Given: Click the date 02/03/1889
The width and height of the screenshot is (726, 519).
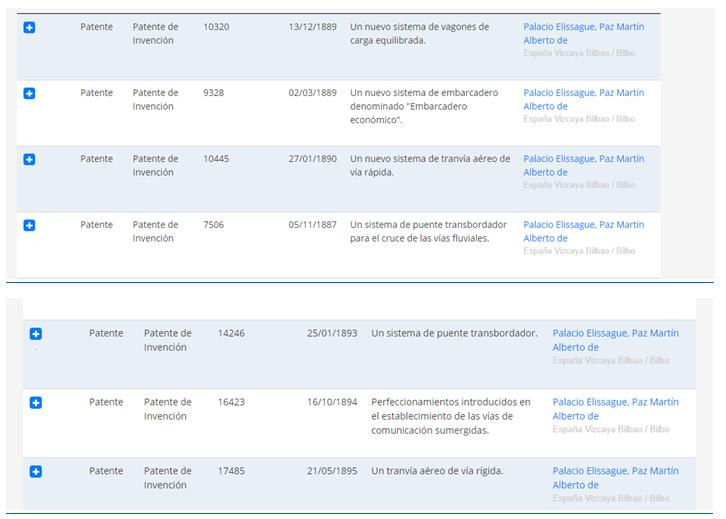Looking at the screenshot, I should pyautogui.click(x=312, y=93).
